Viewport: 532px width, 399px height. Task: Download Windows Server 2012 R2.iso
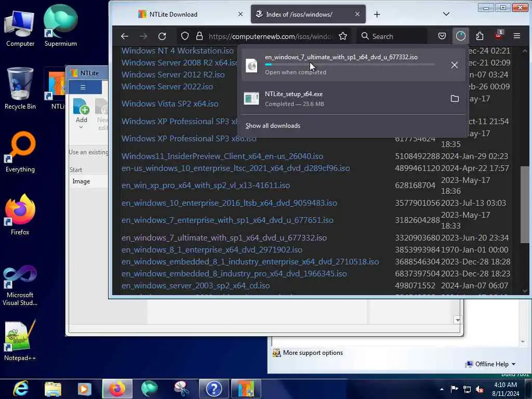click(x=173, y=75)
